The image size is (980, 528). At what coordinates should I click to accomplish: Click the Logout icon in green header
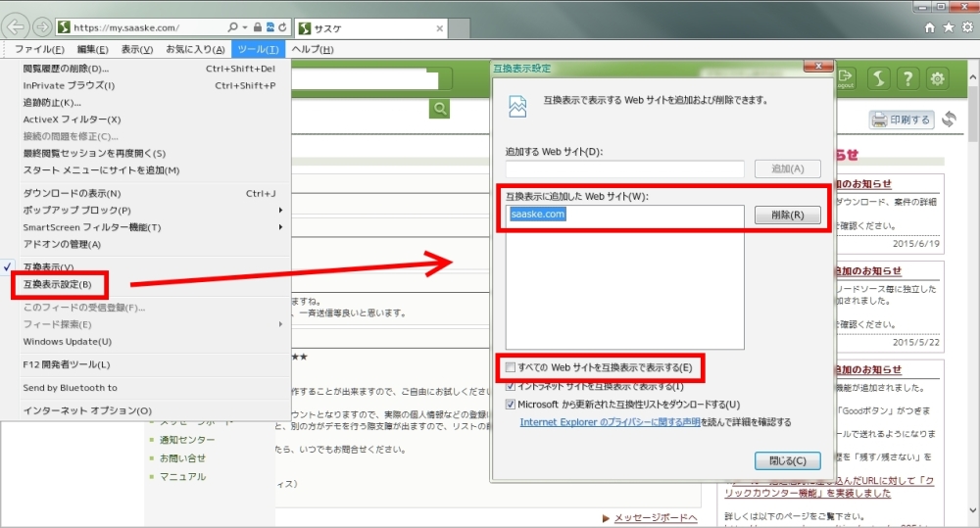click(x=846, y=79)
